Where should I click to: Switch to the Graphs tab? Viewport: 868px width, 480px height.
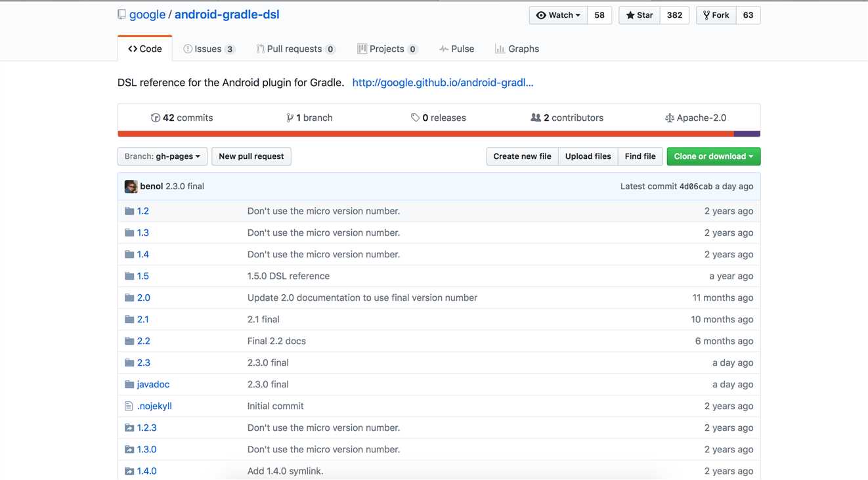click(517, 49)
